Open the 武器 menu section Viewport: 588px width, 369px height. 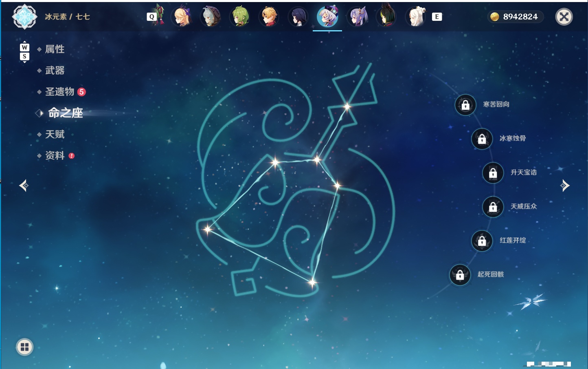pyautogui.click(x=55, y=71)
